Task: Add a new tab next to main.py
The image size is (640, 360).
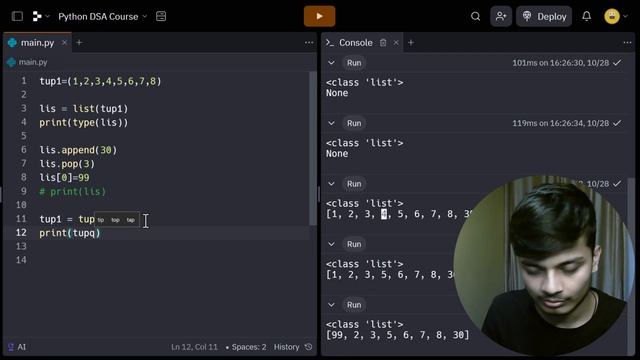Action: pyautogui.click(x=79, y=42)
